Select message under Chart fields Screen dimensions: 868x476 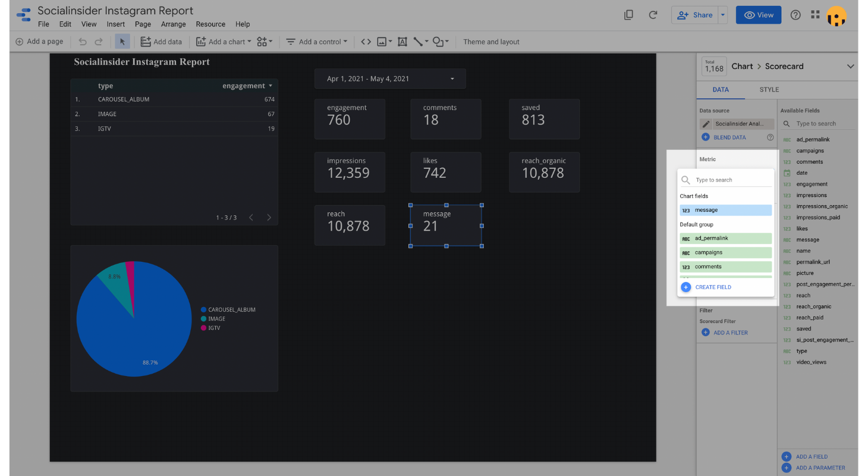[x=726, y=210]
